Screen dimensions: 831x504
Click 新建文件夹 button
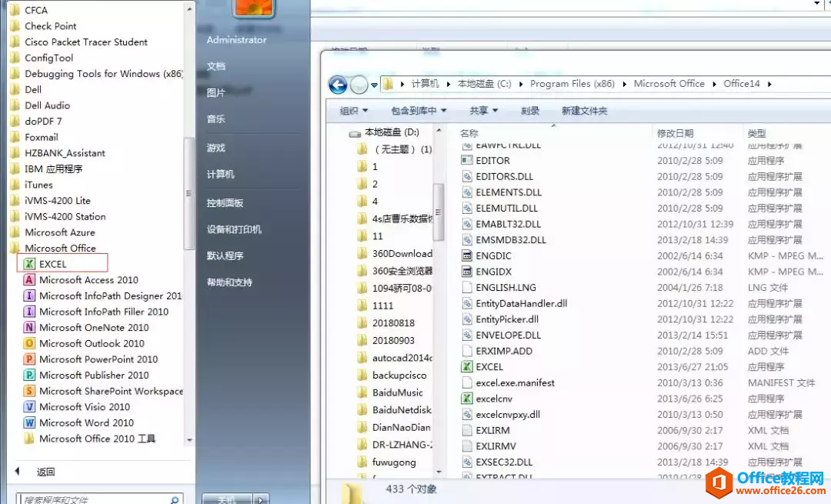585,111
